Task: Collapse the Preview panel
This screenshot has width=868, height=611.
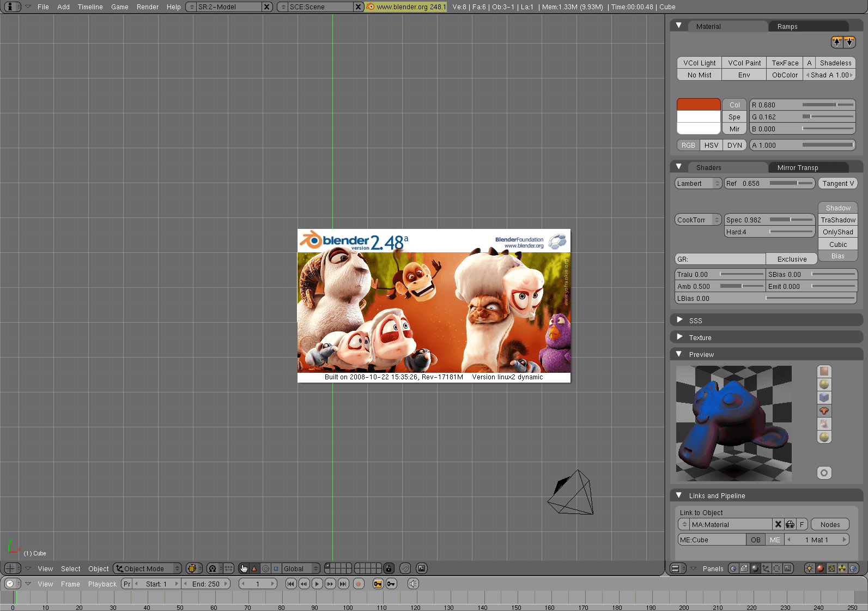Action: (x=679, y=354)
